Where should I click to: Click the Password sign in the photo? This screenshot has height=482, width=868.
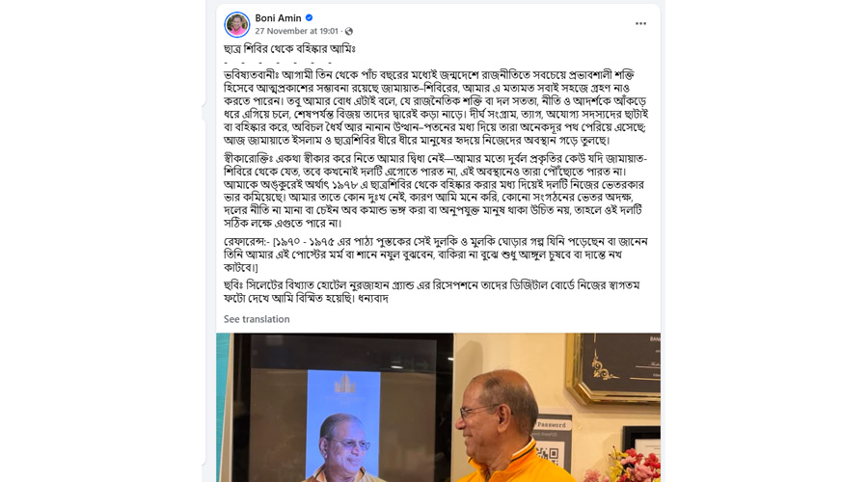point(552,425)
